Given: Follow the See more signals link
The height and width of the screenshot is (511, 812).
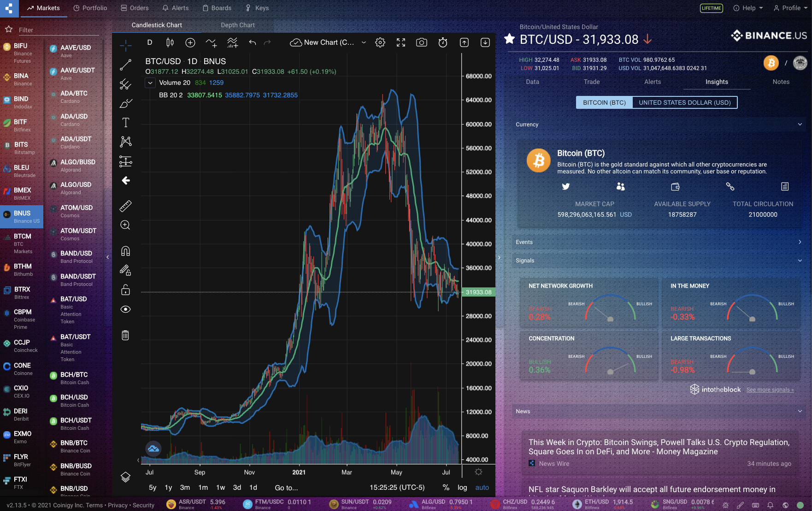Looking at the screenshot, I should coord(770,390).
